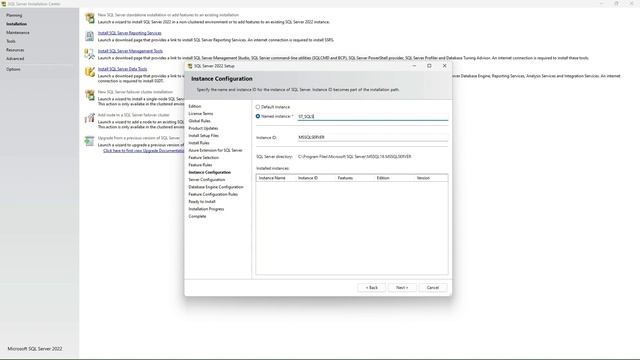Image resolution: width=640 pixels, height=360 pixels.
Task: Click New SQL Server failover cluster installation
Action: click(135, 92)
